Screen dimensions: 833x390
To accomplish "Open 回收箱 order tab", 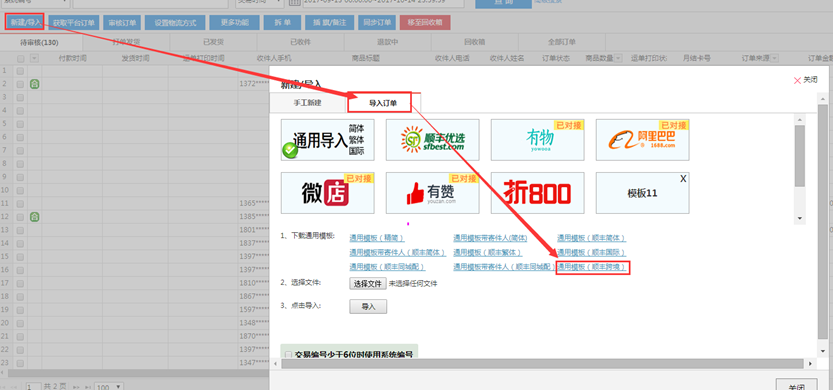I will click(474, 43).
